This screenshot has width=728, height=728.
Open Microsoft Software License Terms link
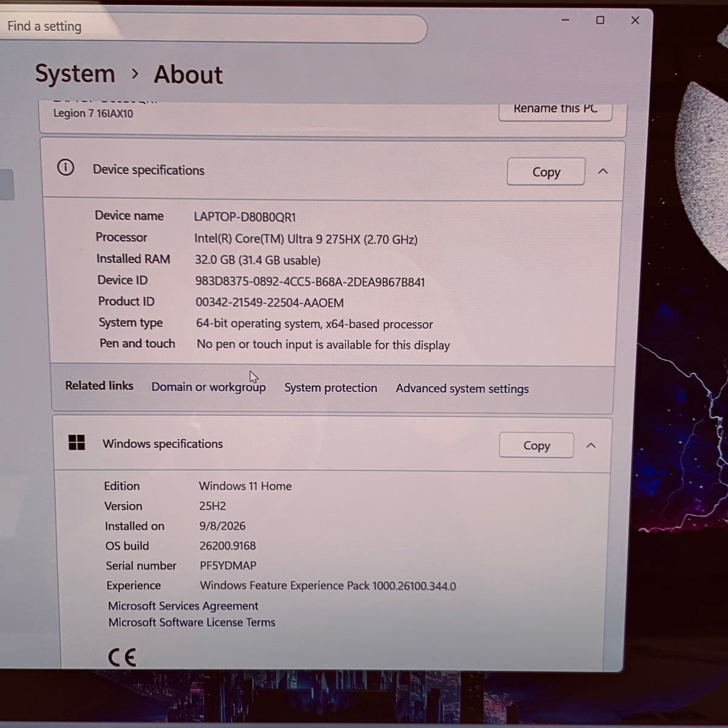pos(192,622)
